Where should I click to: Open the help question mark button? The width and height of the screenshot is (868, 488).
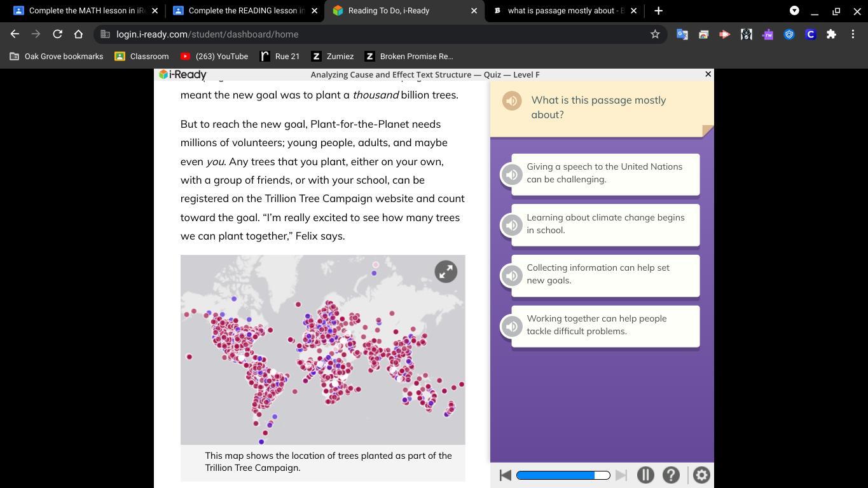point(671,475)
